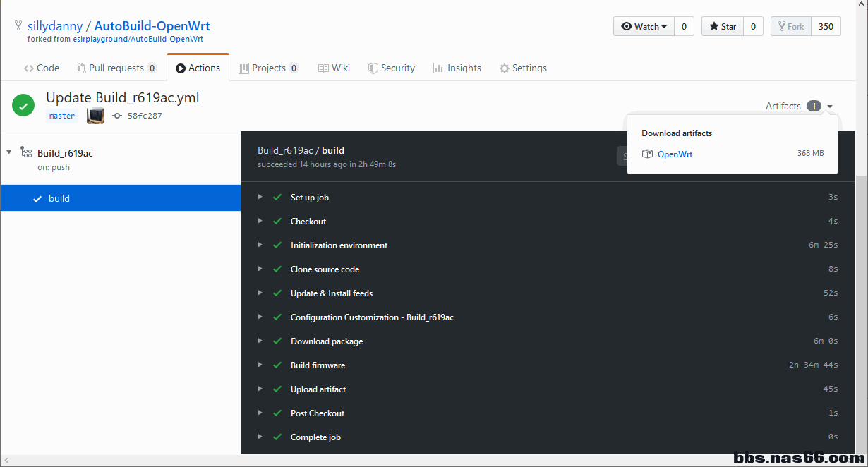
Task: Click the green workflow success status icon
Action: (x=23, y=106)
